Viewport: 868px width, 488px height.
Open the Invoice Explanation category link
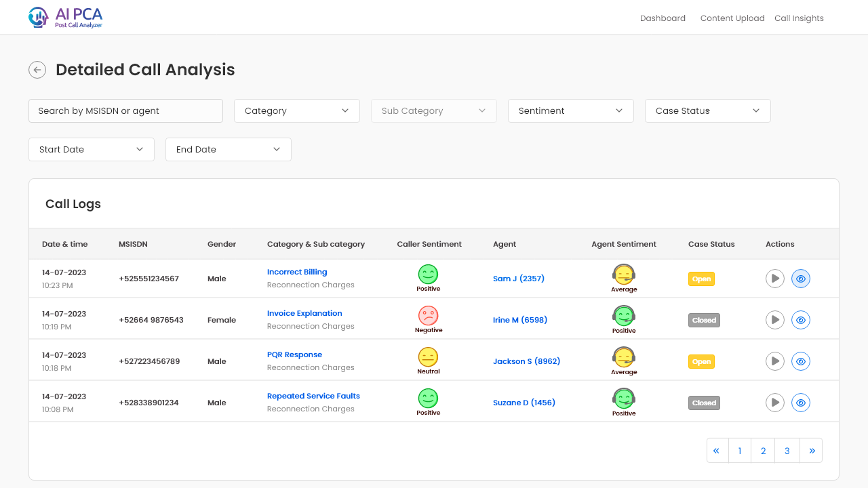(304, 313)
